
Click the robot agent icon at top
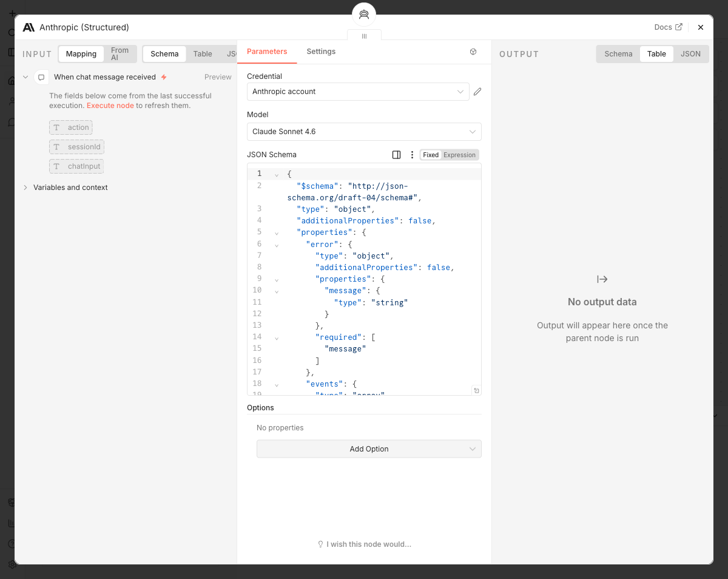[364, 15]
